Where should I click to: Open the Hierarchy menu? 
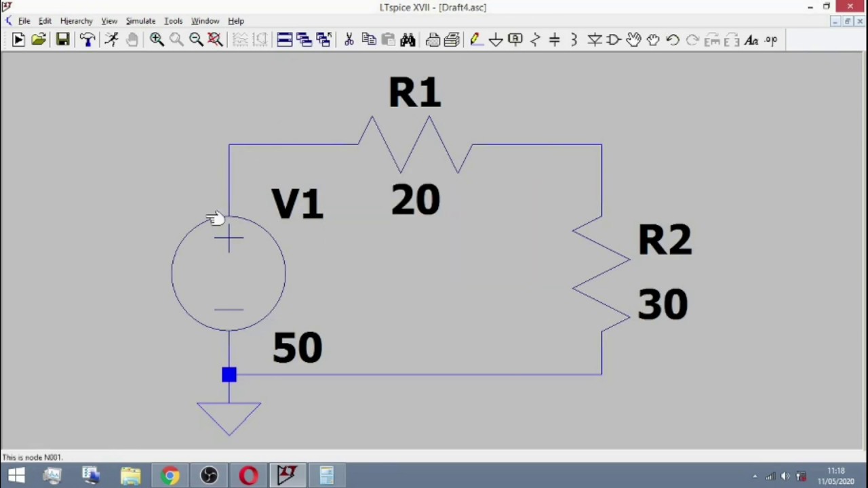pyautogui.click(x=76, y=21)
